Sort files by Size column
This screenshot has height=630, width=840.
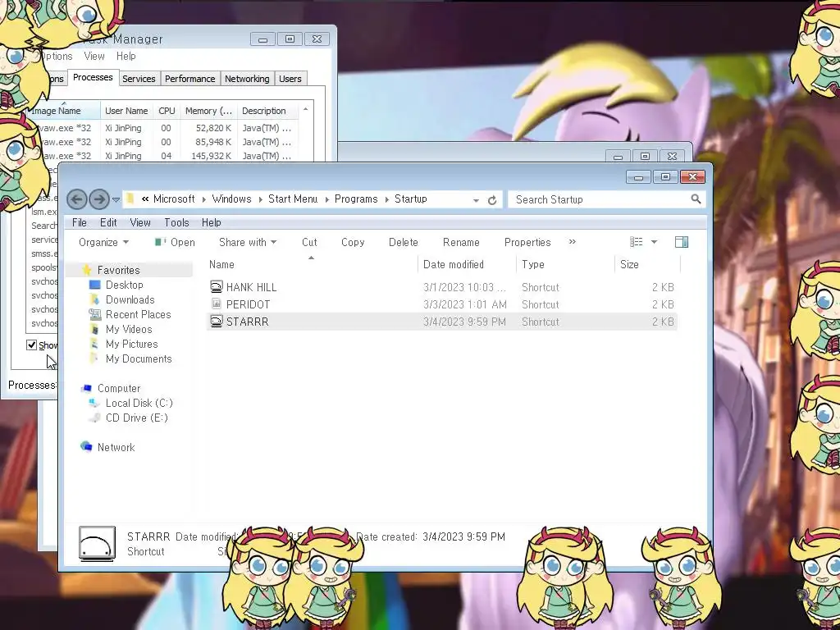[648, 264]
